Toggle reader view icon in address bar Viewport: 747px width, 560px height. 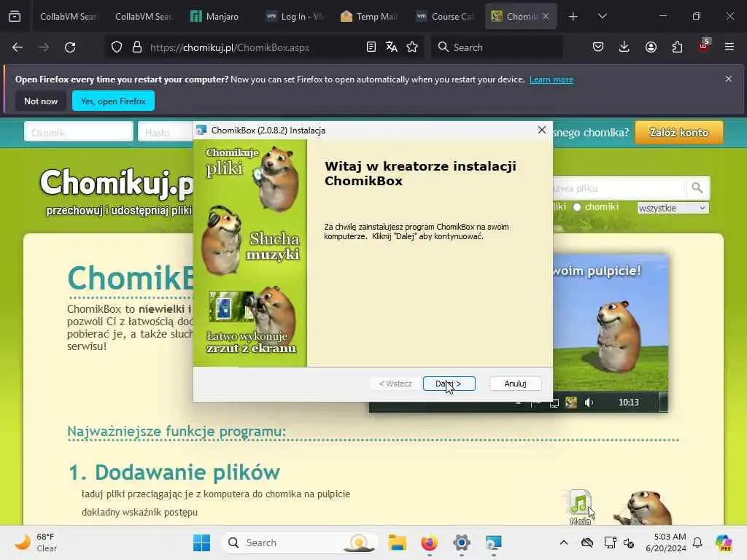pyautogui.click(x=371, y=47)
